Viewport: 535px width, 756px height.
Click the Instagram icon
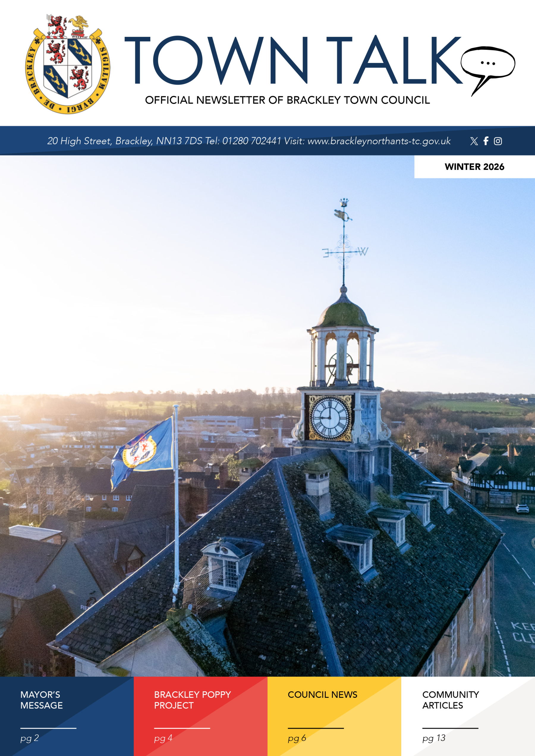pyautogui.click(x=498, y=141)
